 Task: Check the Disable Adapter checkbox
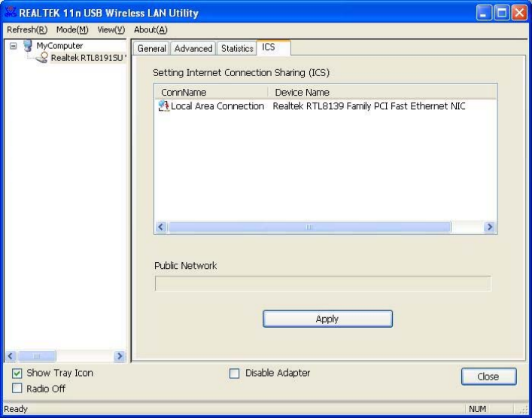[x=234, y=374]
